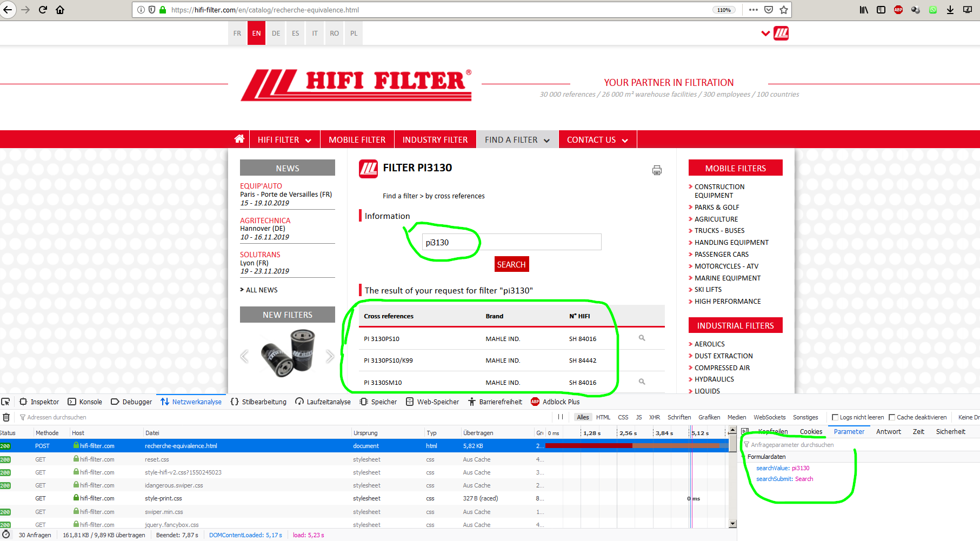Click 'searchValue: pi3130' form data entry
This screenshot has height=541, width=980.
pyautogui.click(x=783, y=468)
